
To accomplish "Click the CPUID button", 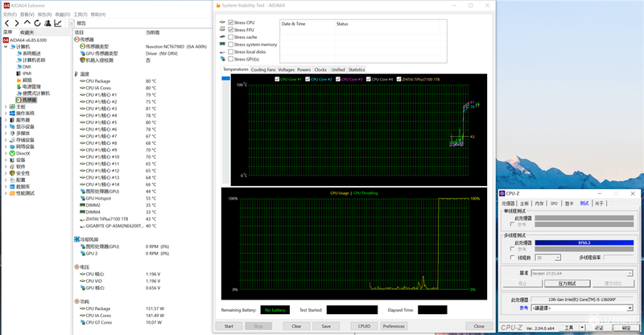I will [x=365, y=326].
